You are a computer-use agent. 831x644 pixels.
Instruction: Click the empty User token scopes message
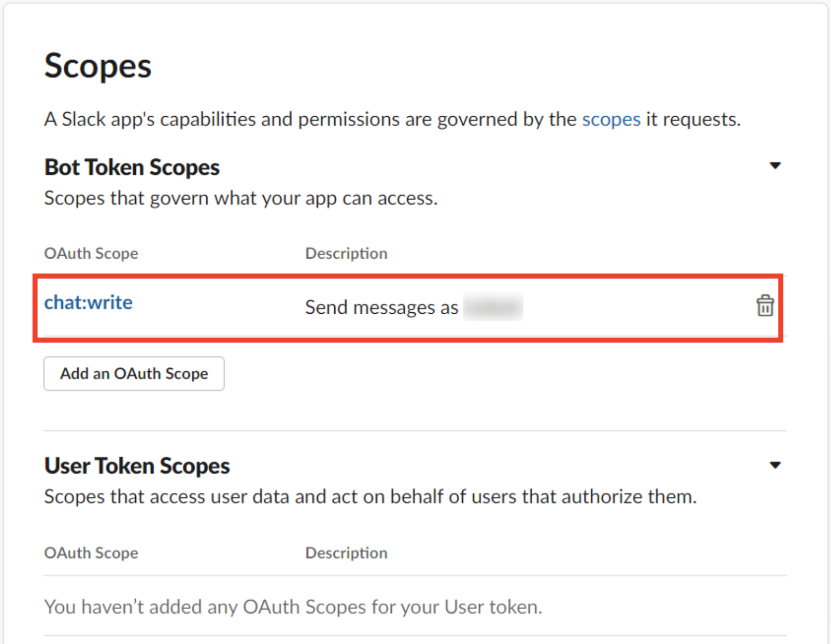pyautogui.click(x=293, y=607)
